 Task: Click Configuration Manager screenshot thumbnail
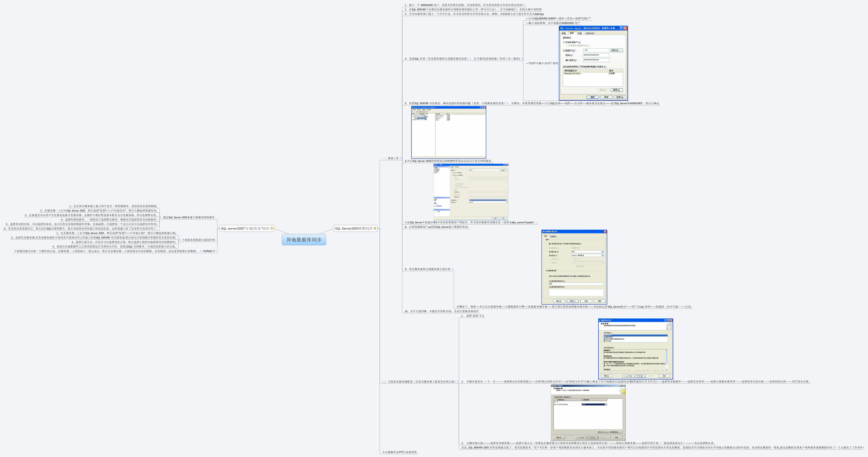[x=449, y=132]
